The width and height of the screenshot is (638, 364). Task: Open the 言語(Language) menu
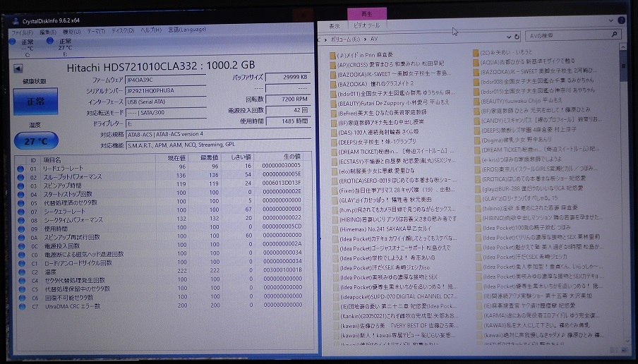(187, 30)
